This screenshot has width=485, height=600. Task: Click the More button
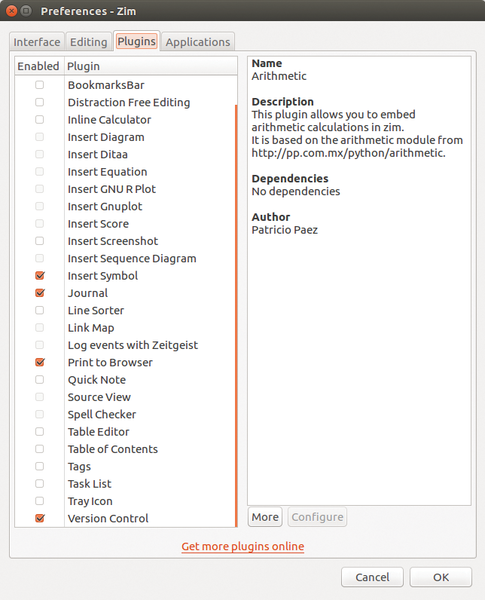pyautogui.click(x=265, y=517)
